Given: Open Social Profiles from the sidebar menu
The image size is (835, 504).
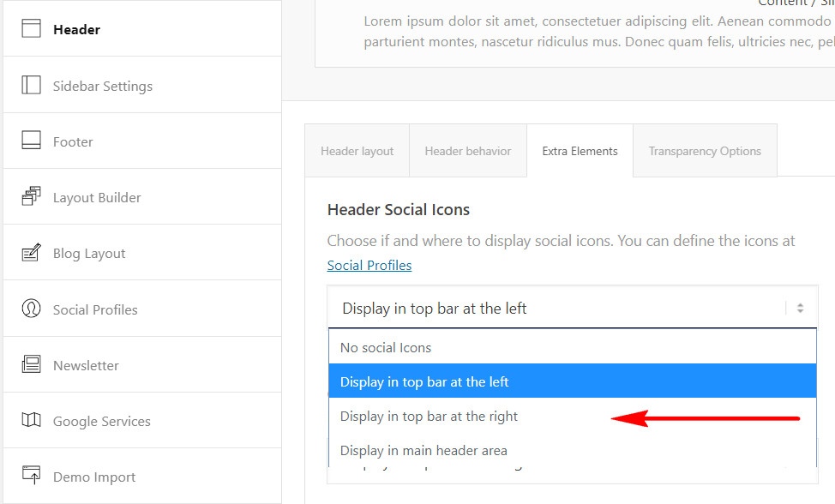Looking at the screenshot, I should [142, 309].
